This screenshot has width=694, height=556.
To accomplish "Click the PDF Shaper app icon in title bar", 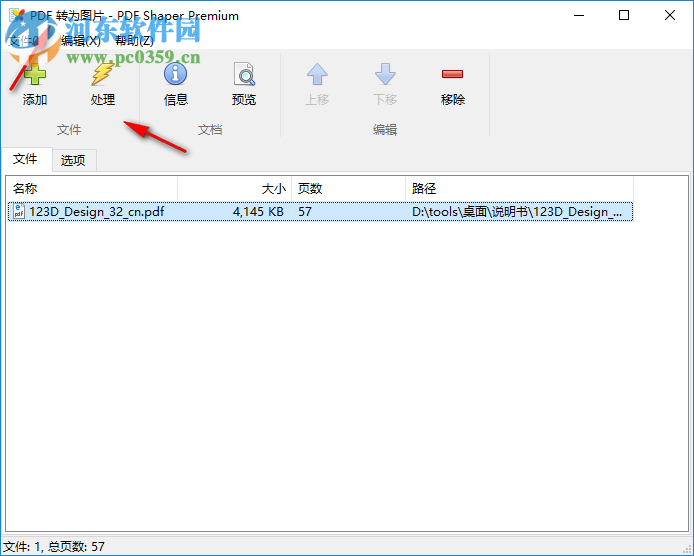I will coord(18,15).
